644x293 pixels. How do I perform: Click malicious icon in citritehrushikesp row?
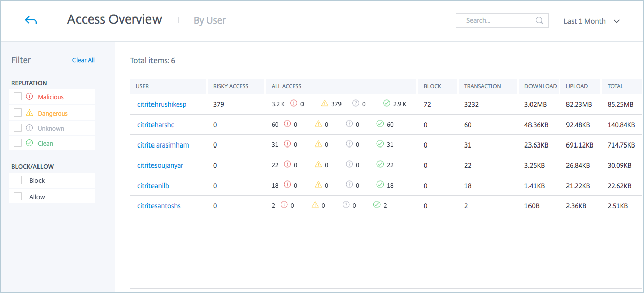(294, 104)
